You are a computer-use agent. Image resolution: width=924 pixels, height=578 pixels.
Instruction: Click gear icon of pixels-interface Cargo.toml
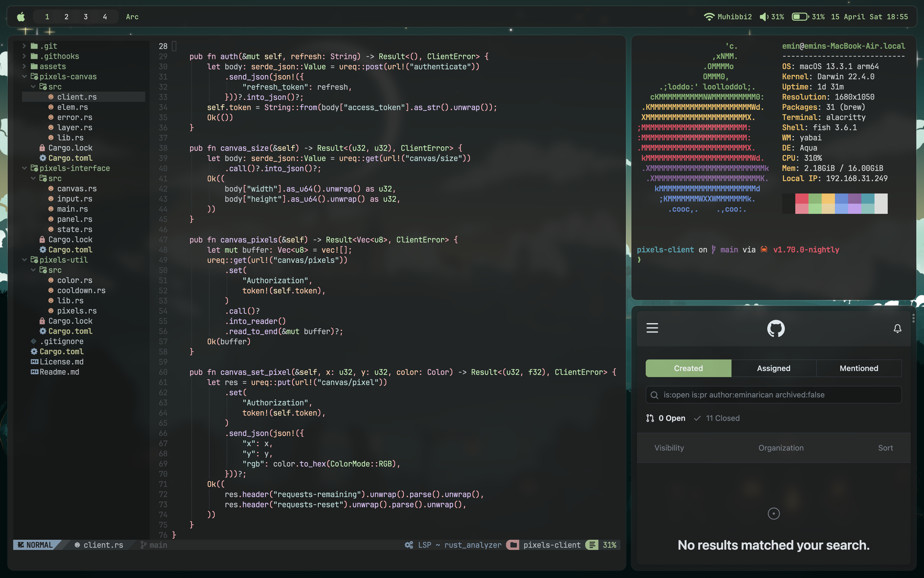pyautogui.click(x=43, y=250)
